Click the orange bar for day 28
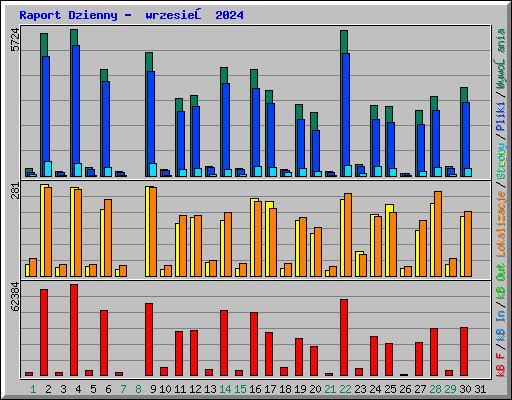Image resolution: width=512 pixels, height=400 pixels. [438, 234]
